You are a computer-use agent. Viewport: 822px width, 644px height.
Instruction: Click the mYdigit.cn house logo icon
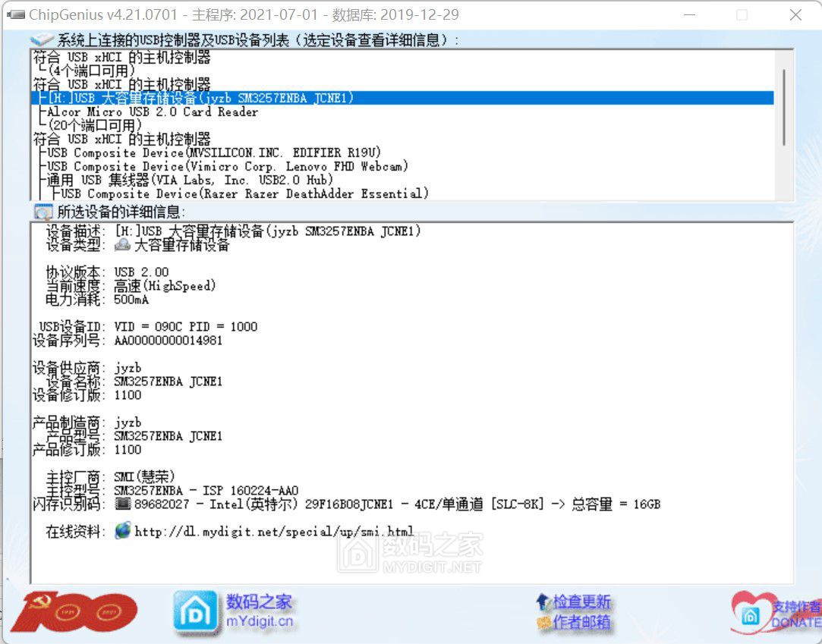[x=196, y=612]
